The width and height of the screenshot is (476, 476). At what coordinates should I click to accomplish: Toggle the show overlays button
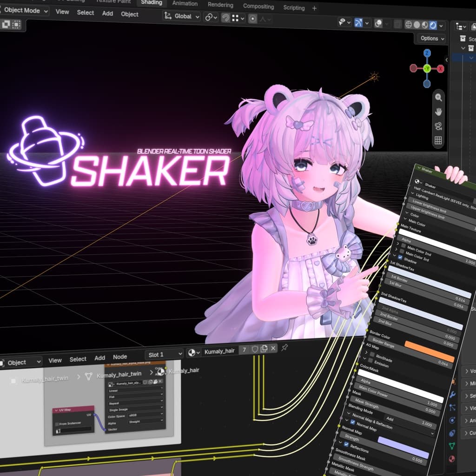click(378, 23)
